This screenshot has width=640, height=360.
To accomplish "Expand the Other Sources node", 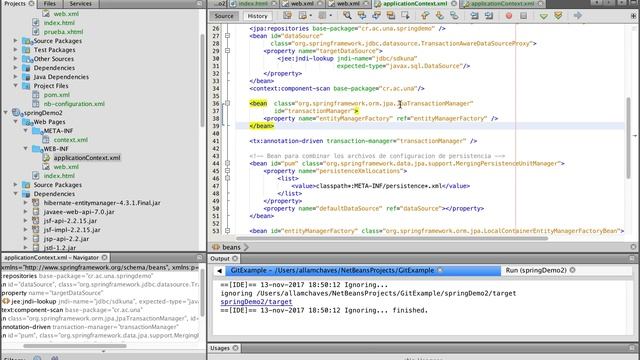I will (x=16, y=59).
